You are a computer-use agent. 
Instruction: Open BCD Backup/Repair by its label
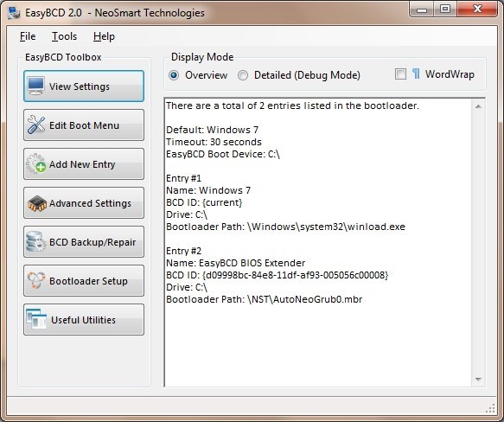click(93, 242)
